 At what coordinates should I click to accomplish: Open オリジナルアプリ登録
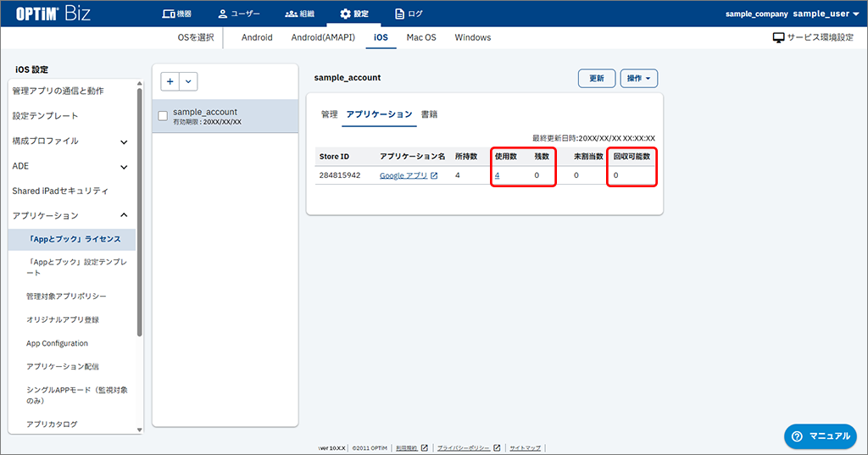coord(63,319)
